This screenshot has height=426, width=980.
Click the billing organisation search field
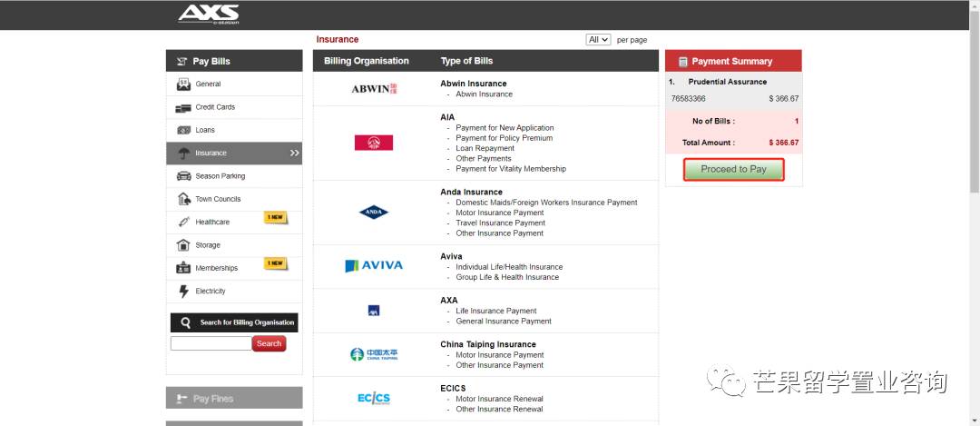pyautogui.click(x=211, y=343)
